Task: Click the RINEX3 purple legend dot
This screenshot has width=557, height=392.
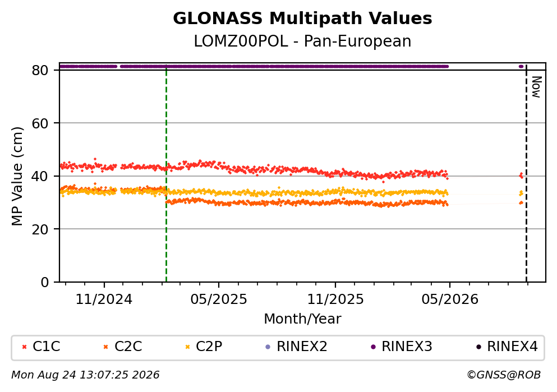Action: tap(373, 347)
